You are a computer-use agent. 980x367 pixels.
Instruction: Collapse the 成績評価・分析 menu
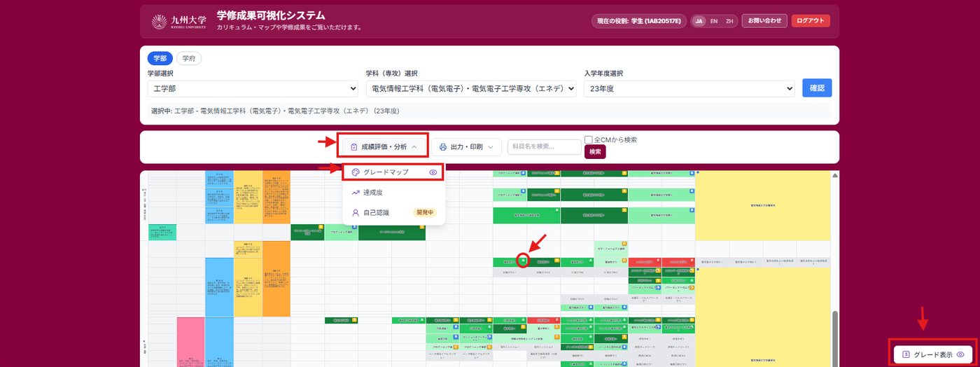click(384, 147)
